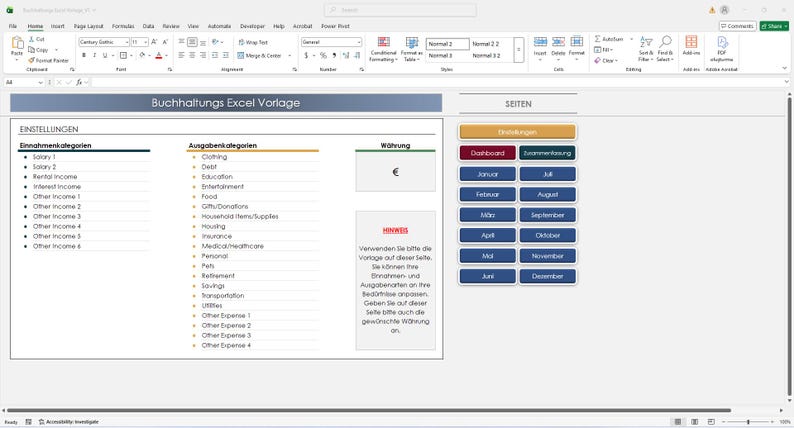
Task: Click the Decrease Indent icon
Action: click(215, 55)
